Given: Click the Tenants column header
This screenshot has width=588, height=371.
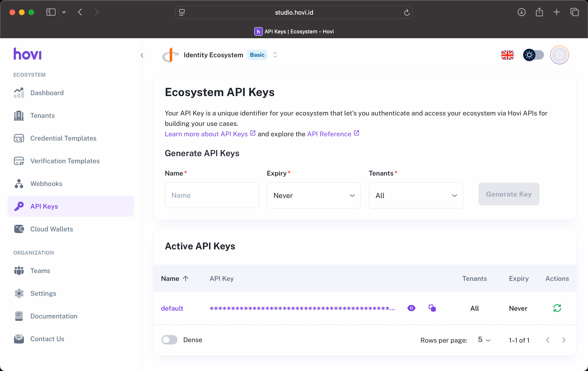Looking at the screenshot, I should [x=474, y=278].
